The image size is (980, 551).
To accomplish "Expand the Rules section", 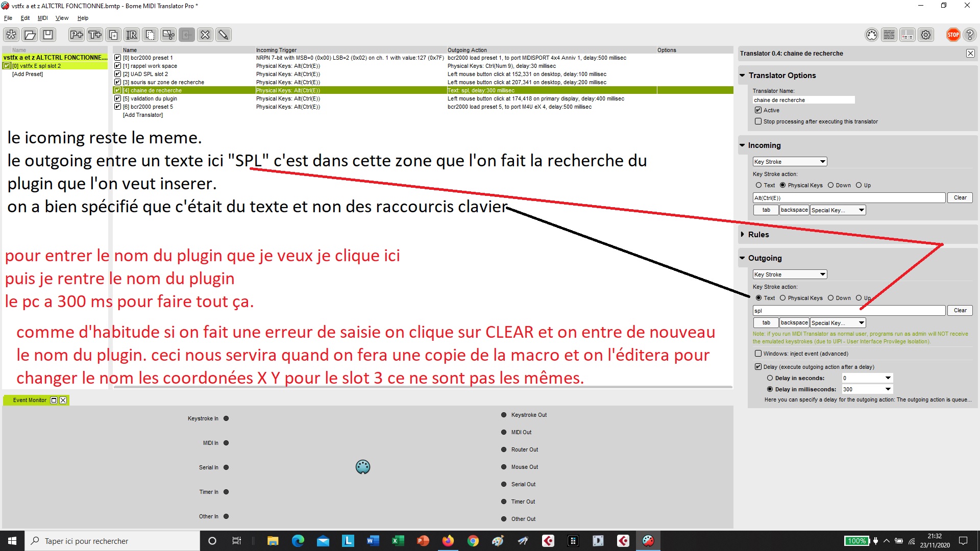I will click(x=743, y=234).
